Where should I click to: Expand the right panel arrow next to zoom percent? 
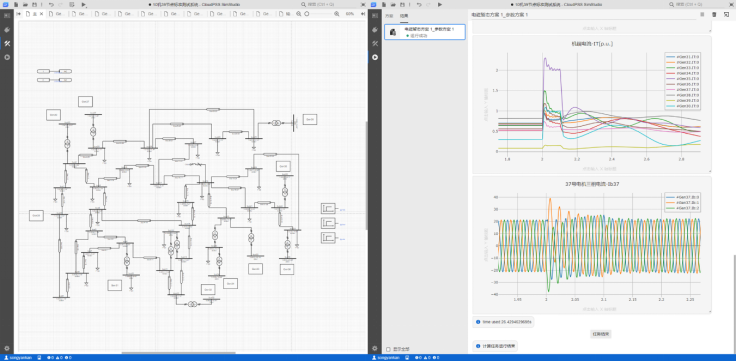pyautogui.click(x=362, y=14)
